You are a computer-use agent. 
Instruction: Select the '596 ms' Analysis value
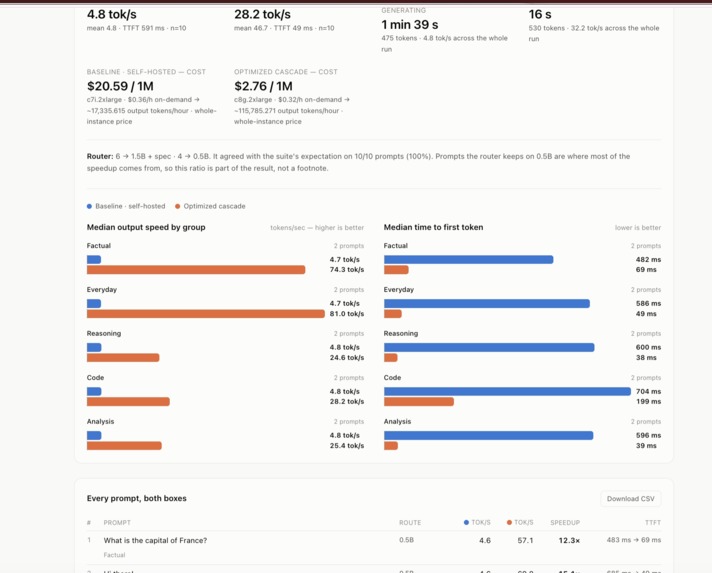648,435
